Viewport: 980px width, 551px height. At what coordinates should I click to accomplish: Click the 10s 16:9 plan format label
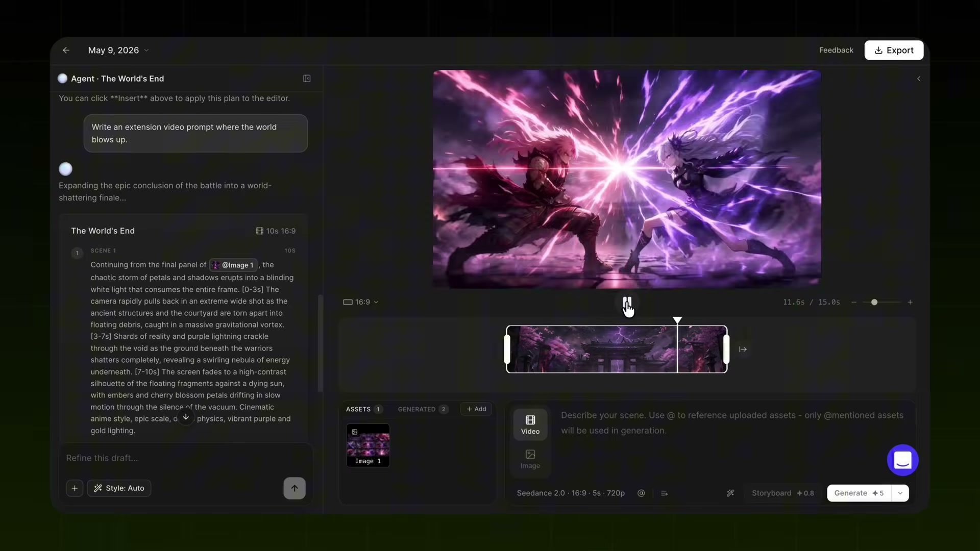coord(276,231)
